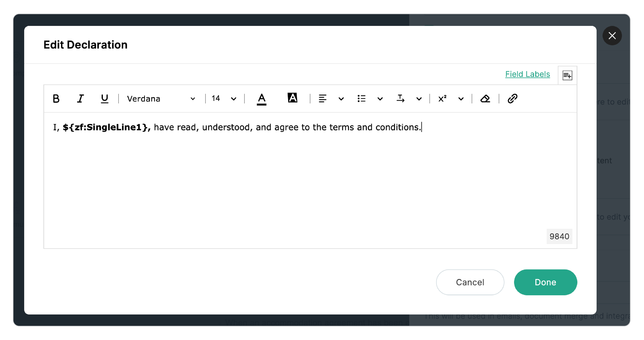Image resolution: width=644 pixels, height=340 pixels.
Task: Click the text alignment icon
Action: pos(322,99)
